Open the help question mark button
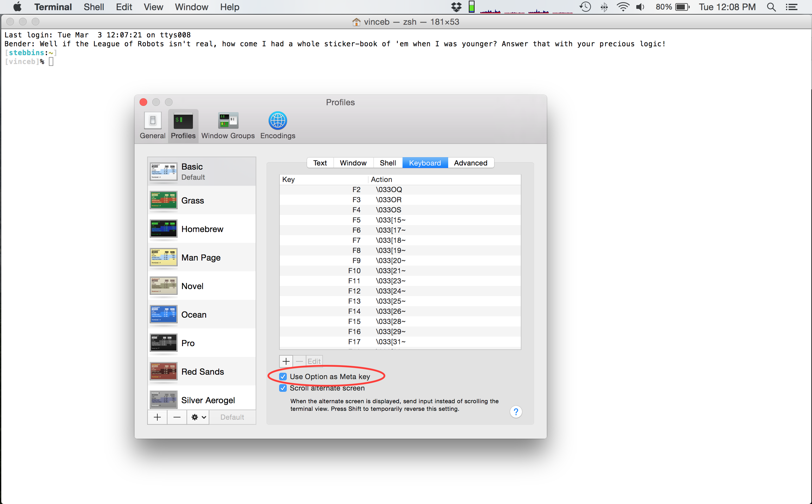The height and width of the screenshot is (504, 812). tap(515, 412)
